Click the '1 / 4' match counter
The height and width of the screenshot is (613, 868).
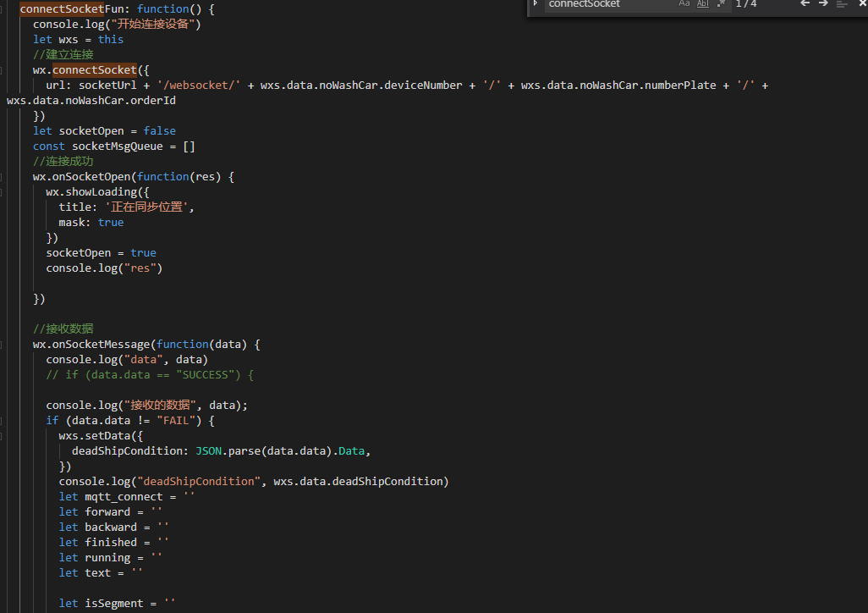coord(745,4)
